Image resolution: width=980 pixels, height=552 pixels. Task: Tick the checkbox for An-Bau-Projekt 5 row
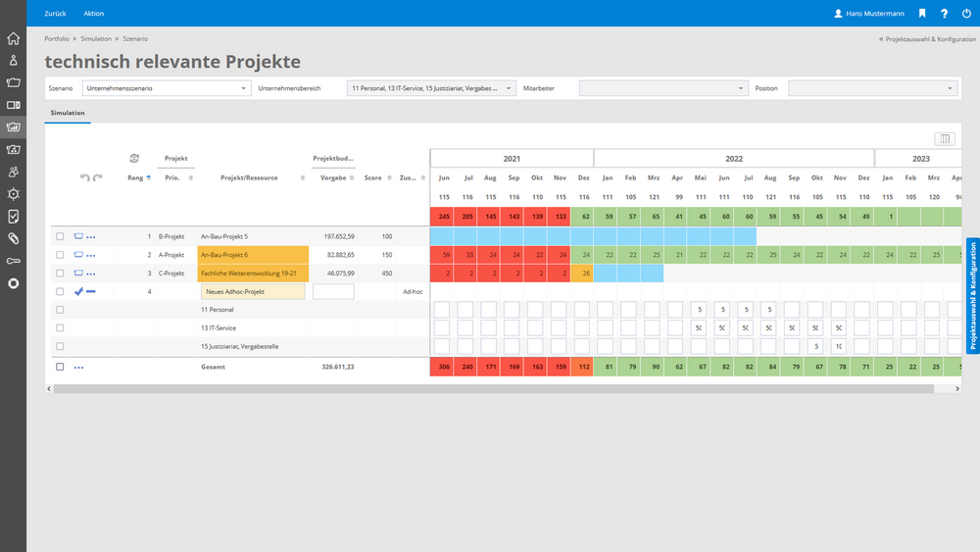[60, 237]
